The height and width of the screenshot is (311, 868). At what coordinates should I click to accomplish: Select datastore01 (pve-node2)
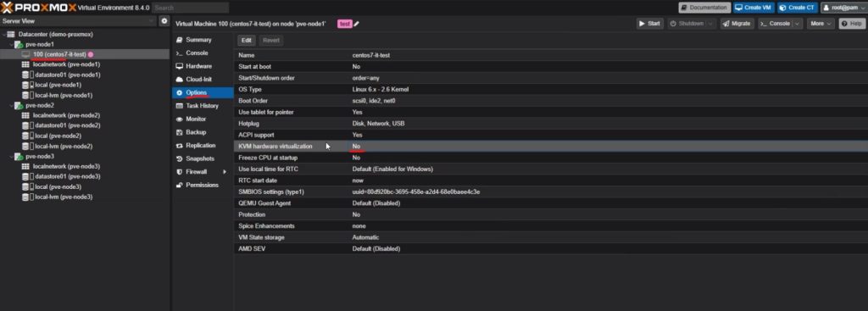68,125
